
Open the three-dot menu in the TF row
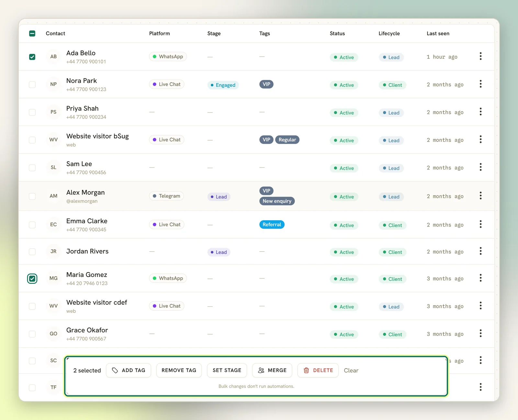pyautogui.click(x=480, y=387)
